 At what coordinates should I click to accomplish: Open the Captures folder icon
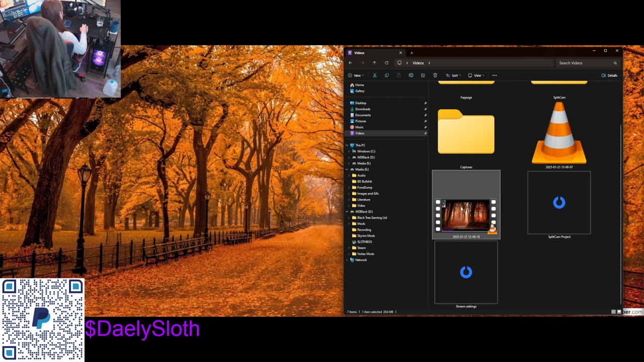pyautogui.click(x=466, y=132)
